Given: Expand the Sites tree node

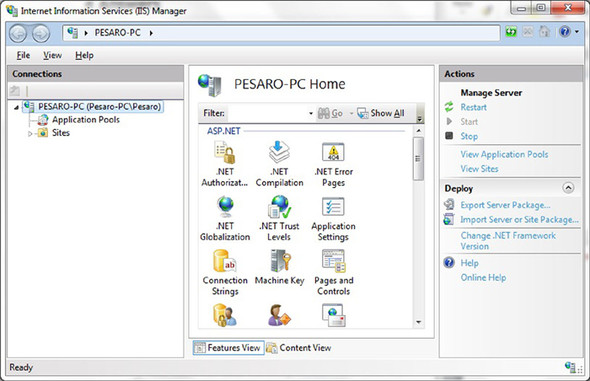Looking at the screenshot, I should (30, 134).
